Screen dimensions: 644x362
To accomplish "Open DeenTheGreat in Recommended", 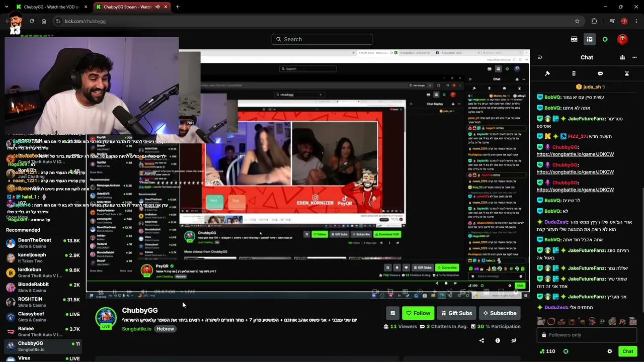I will click(43, 243).
